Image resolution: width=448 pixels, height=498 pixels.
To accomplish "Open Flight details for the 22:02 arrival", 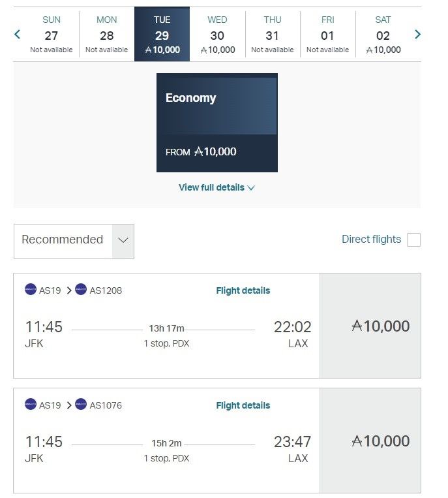I will click(243, 290).
